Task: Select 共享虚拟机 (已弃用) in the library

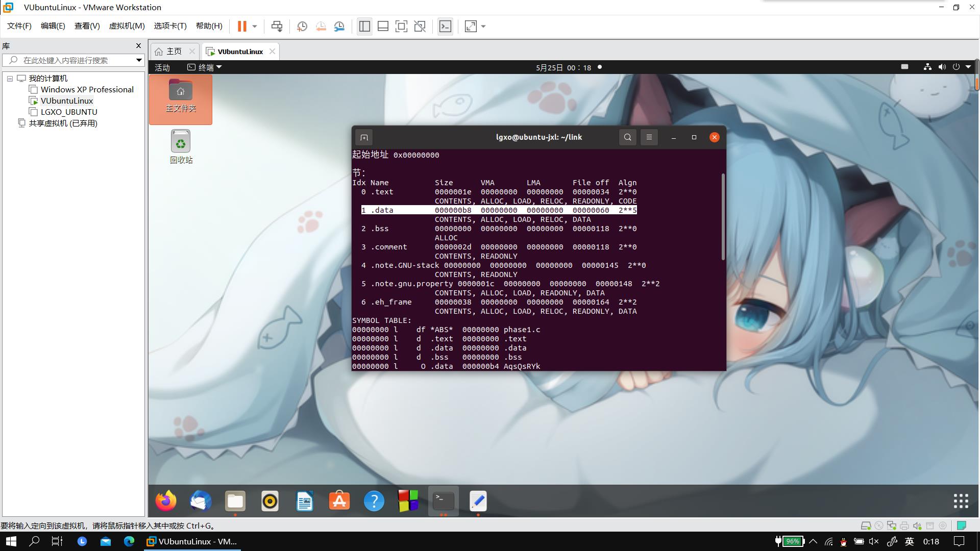Action: coord(63,123)
